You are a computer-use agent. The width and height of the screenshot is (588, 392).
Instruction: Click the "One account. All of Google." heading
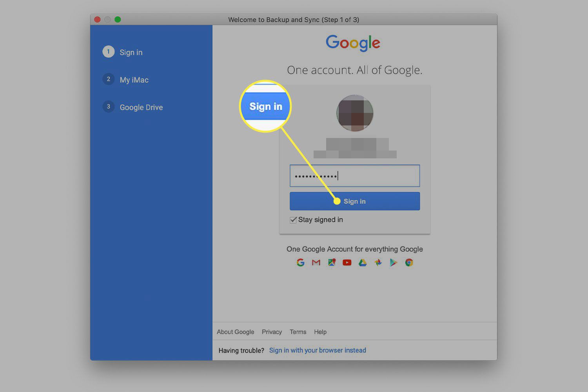click(355, 70)
